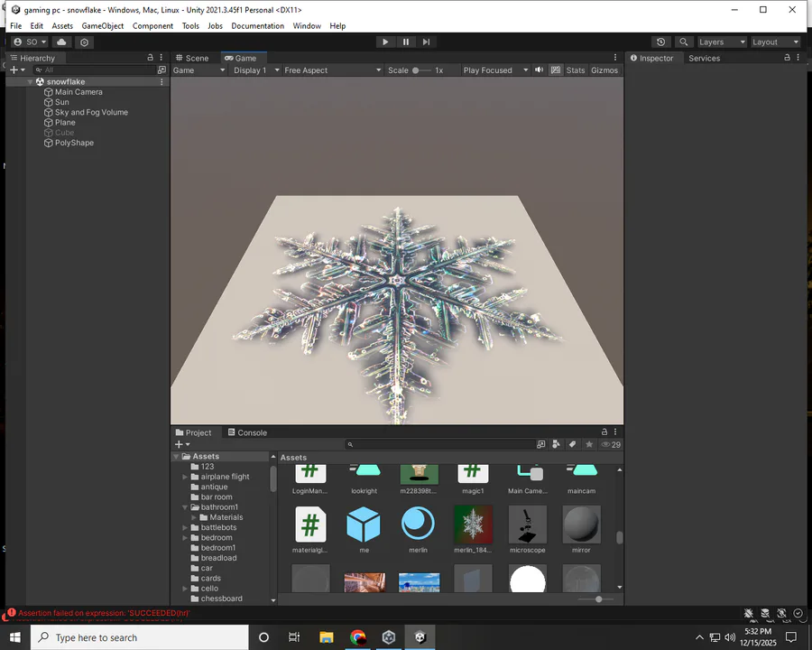Viewport: 812px width, 650px height.
Task: Switch to the Console tab
Action: [247, 432]
